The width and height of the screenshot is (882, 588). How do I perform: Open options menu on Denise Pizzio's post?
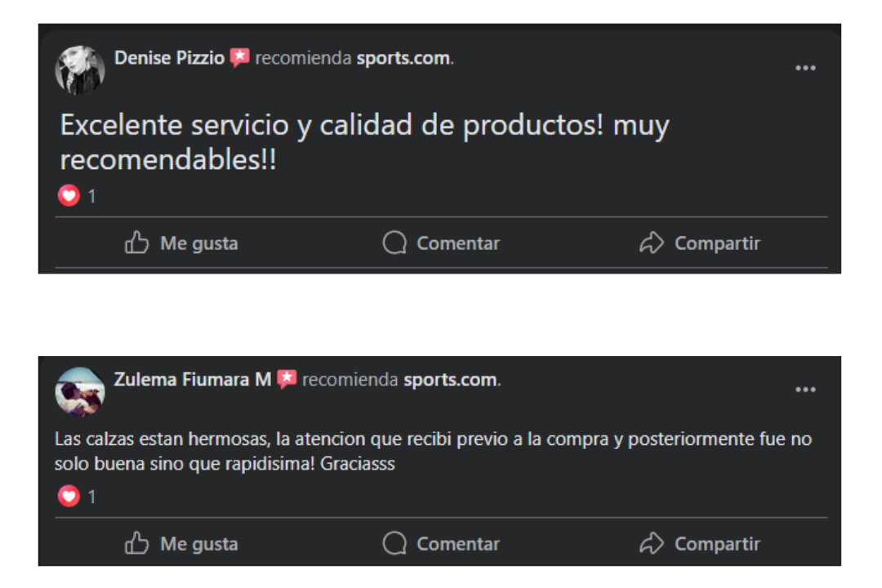point(805,69)
